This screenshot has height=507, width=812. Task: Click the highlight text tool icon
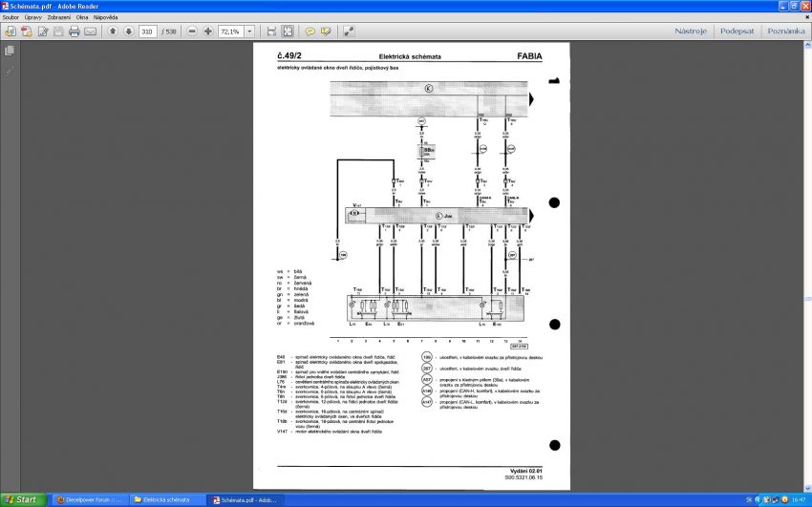326,32
